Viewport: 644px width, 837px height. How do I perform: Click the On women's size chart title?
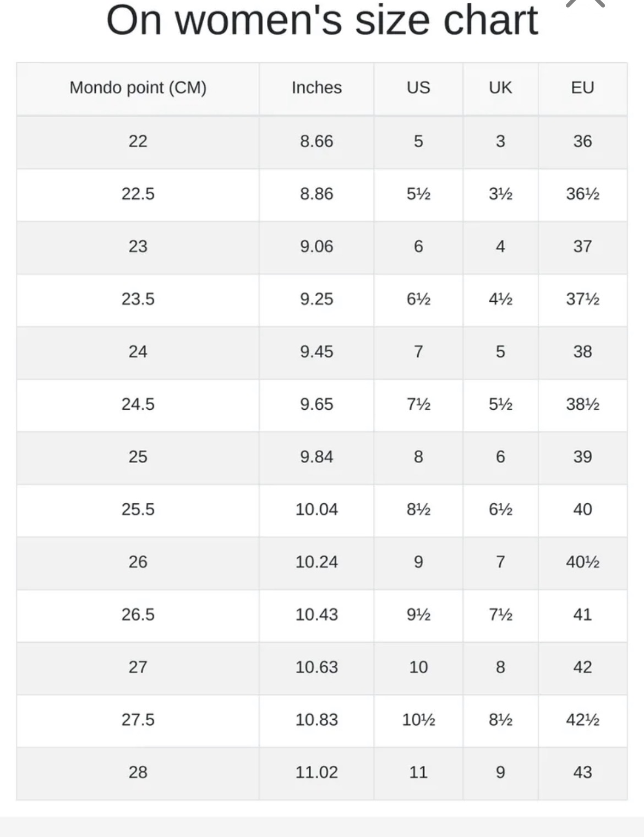(x=321, y=21)
